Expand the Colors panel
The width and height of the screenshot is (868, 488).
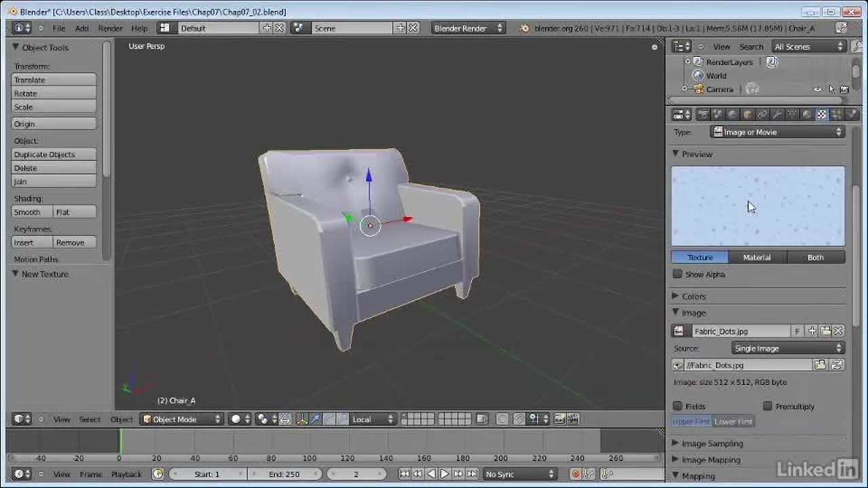pyautogui.click(x=693, y=296)
